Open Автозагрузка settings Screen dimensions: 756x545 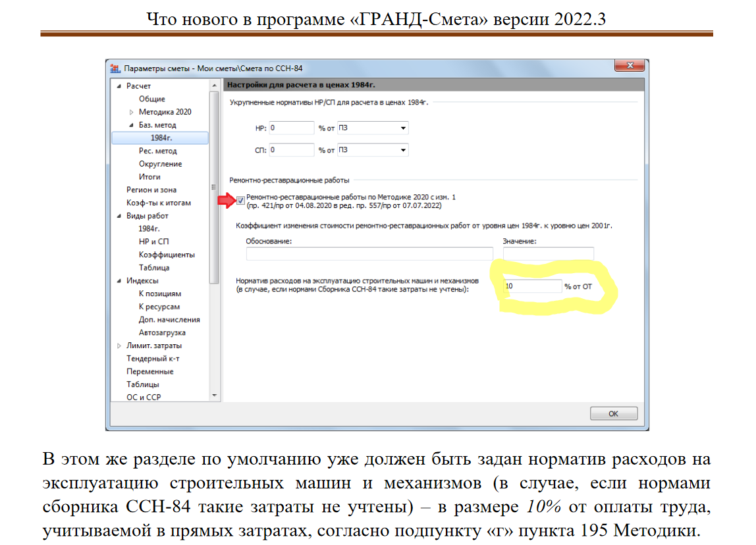coord(162,332)
